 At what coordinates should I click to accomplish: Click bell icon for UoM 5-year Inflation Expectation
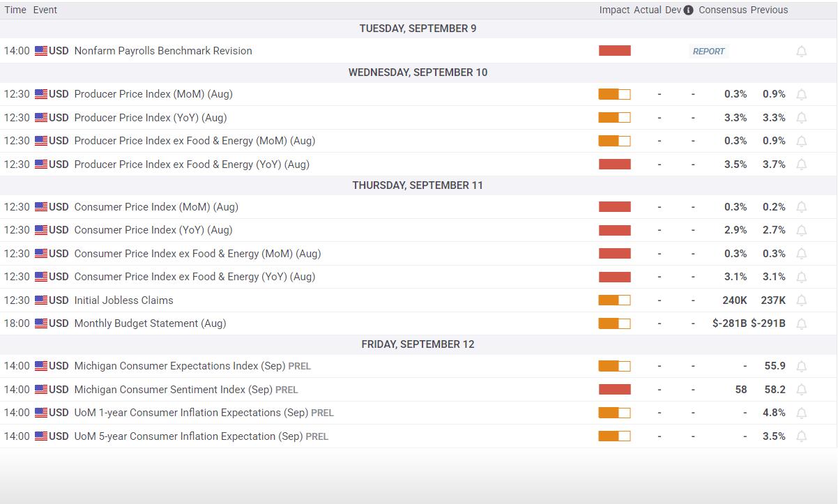(x=801, y=436)
